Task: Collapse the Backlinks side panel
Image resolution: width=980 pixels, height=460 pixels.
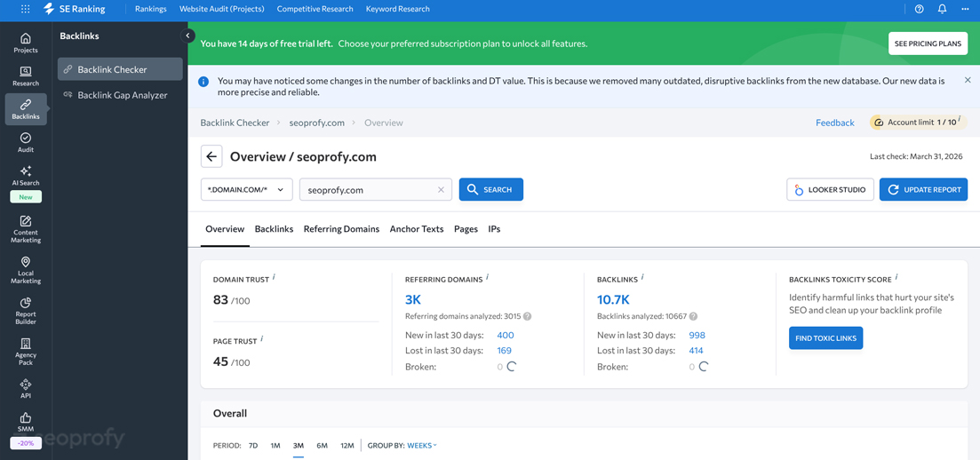Action: pyautogui.click(x=187, y=36)
